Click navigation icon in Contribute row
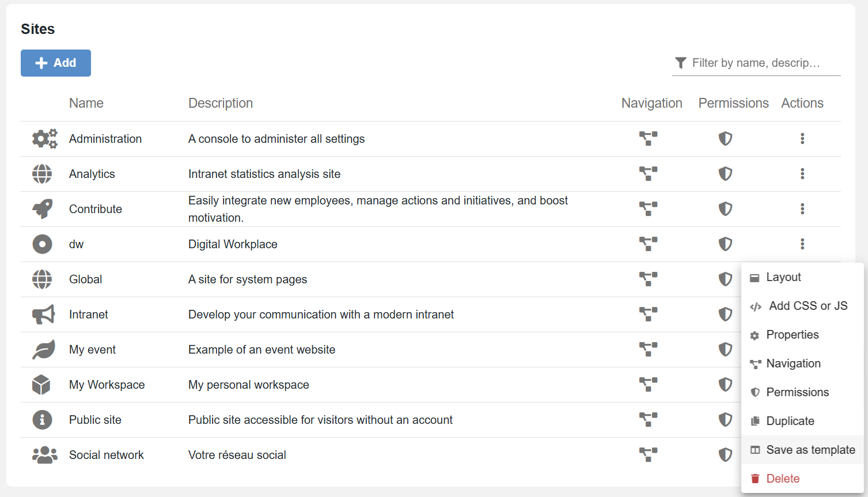The height and width of the screenshot is (497, 868). [648, 209]
